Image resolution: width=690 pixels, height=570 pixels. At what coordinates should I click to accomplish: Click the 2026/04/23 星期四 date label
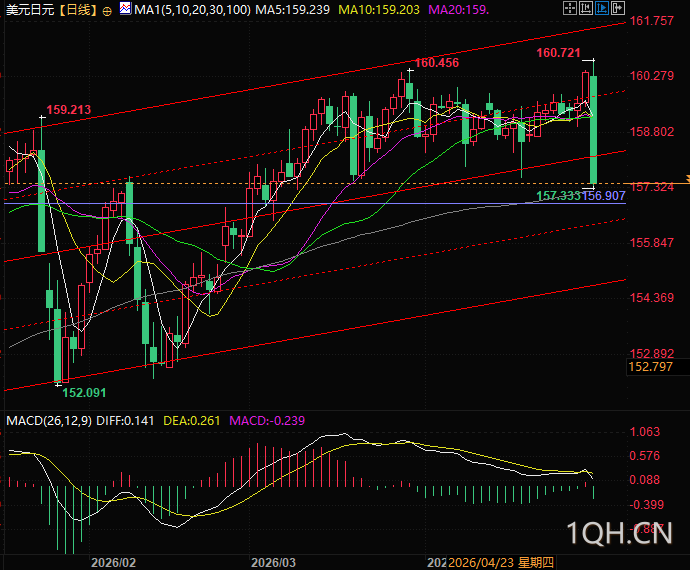pyautogui.click(x=501, y=563)
